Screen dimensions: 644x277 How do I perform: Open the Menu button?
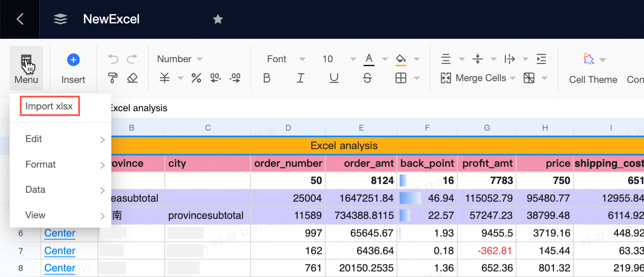pyautogui.click(x=27, y=68)
